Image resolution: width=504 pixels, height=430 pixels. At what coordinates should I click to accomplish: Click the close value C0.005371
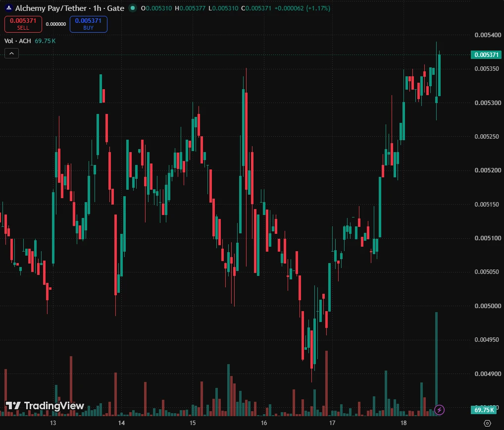(x=256, y=8)
